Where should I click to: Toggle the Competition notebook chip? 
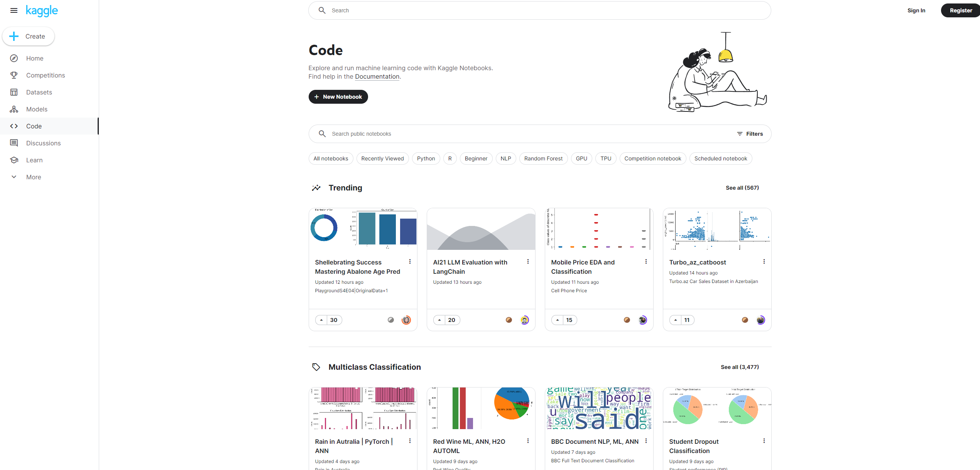coord(653,158)
